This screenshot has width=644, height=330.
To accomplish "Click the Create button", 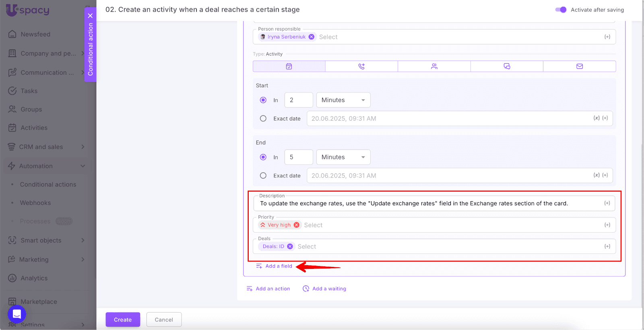I will point(123,320).
